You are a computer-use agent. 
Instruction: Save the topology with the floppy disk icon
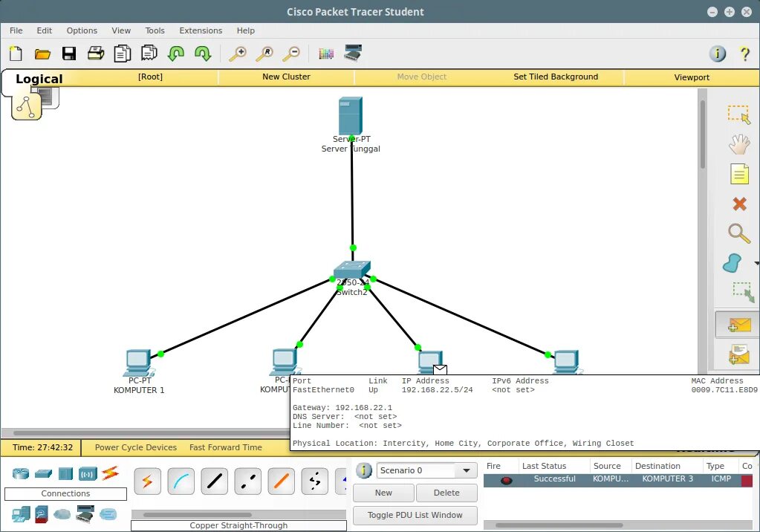[69, 53]
